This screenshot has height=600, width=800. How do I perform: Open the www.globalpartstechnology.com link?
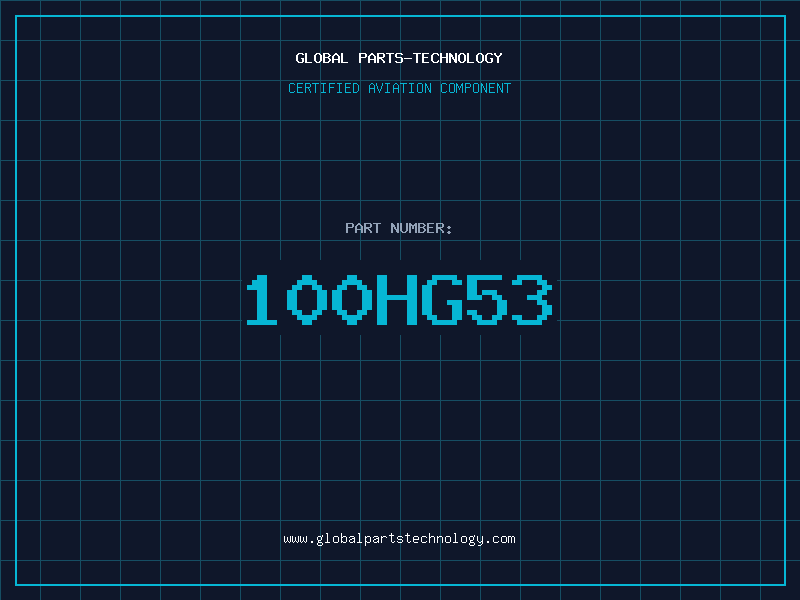click(x=399, y=539)
